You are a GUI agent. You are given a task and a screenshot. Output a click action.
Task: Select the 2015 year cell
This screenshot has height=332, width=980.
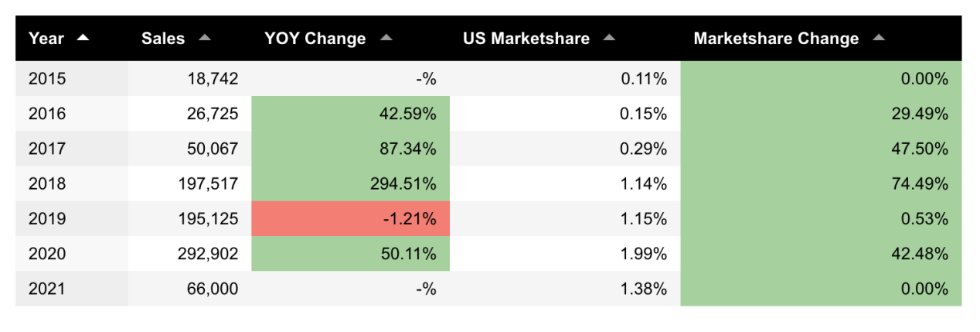click(47, 79)
